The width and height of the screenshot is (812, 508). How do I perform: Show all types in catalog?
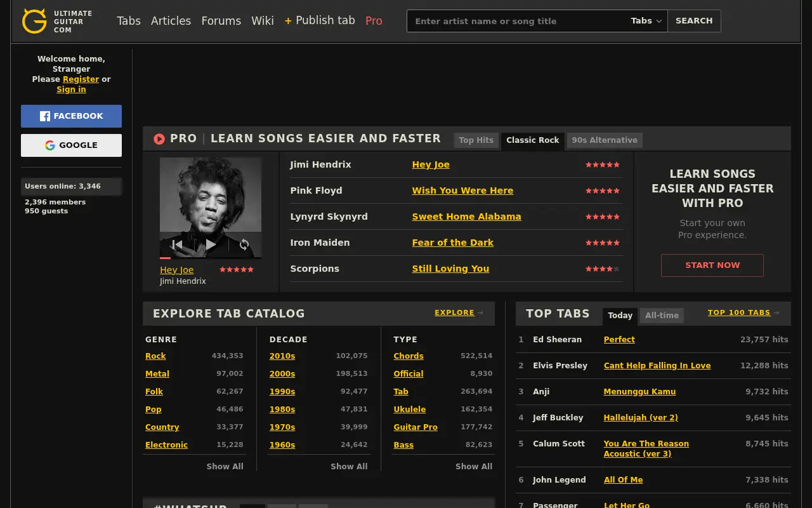pyautogui.click(x=474, y=466)
